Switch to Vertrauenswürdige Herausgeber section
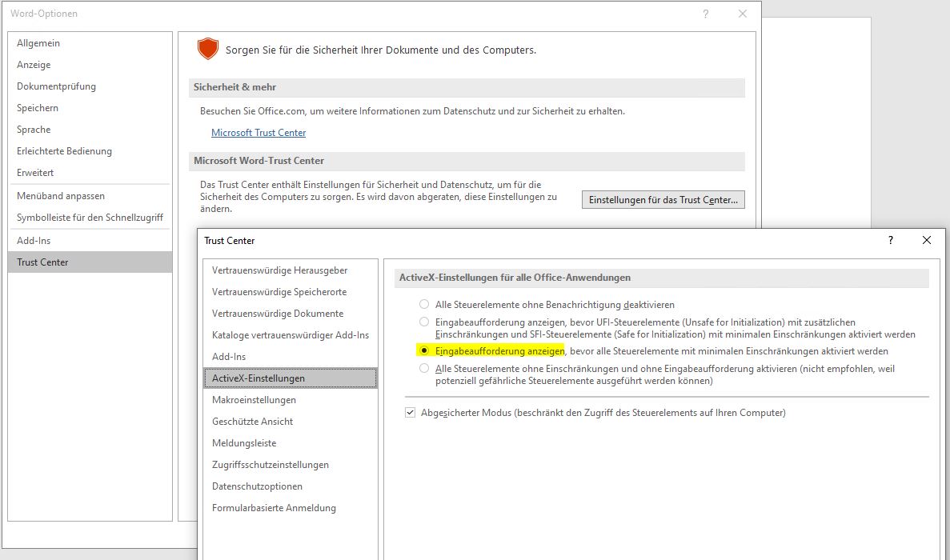 (280, 270)
